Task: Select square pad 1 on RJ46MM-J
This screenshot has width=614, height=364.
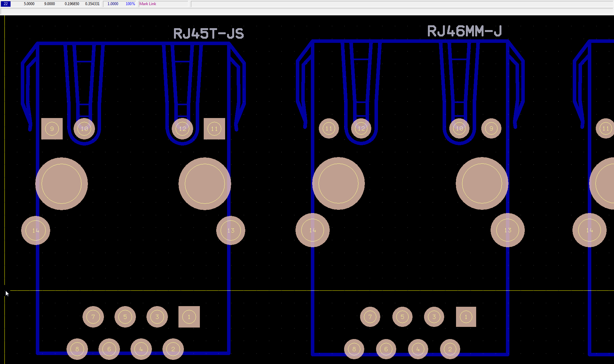Action: [x=466, y=317]
